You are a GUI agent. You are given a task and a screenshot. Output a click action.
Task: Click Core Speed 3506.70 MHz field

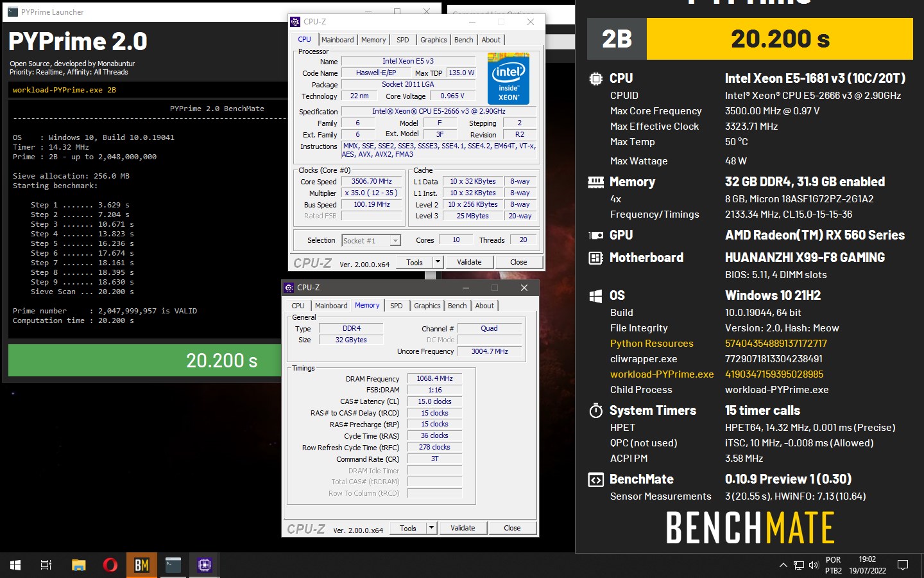[372, 182]
